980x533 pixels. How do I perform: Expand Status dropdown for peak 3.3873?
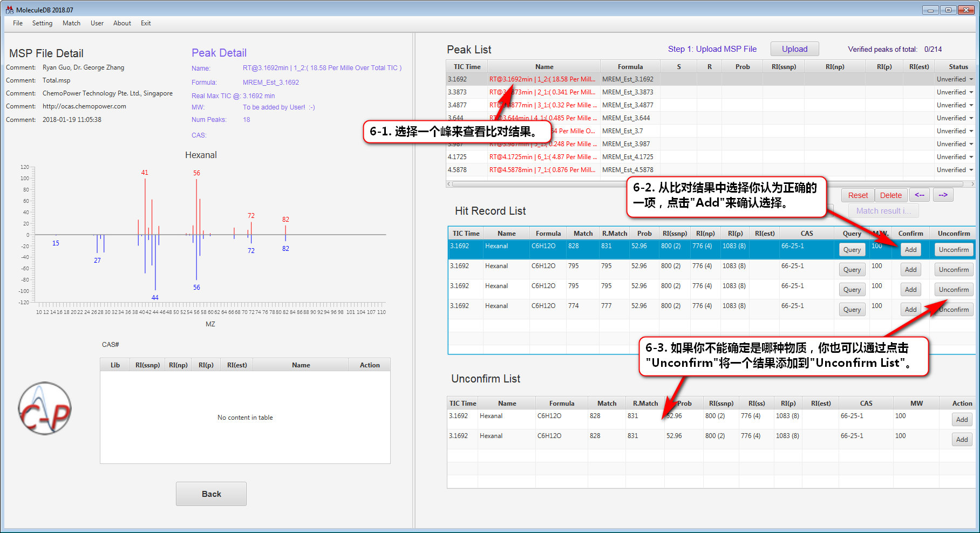coord(971,92)
